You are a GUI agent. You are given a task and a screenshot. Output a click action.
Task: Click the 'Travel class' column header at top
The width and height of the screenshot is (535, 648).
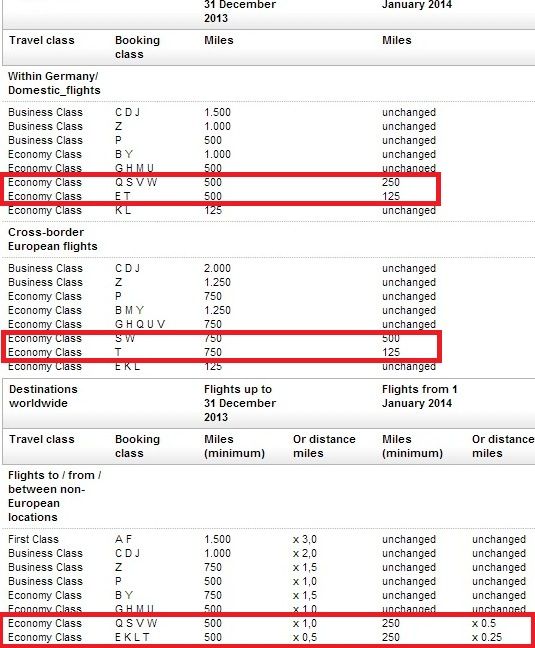42,40
